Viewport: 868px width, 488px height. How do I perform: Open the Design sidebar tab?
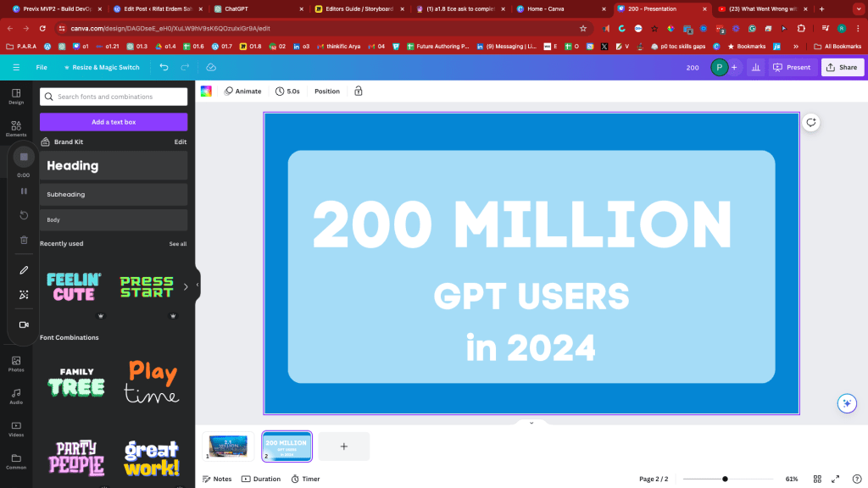point(16,97)
